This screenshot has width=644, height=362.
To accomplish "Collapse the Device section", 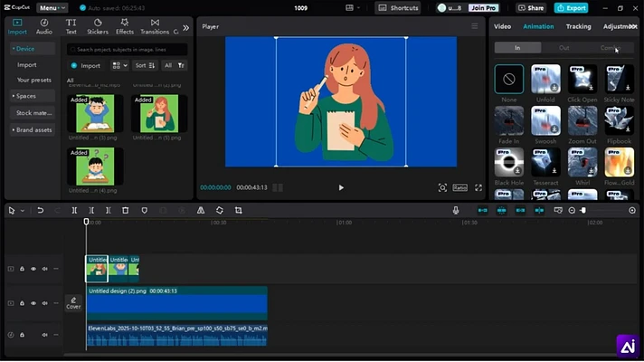I will [33, 49].
